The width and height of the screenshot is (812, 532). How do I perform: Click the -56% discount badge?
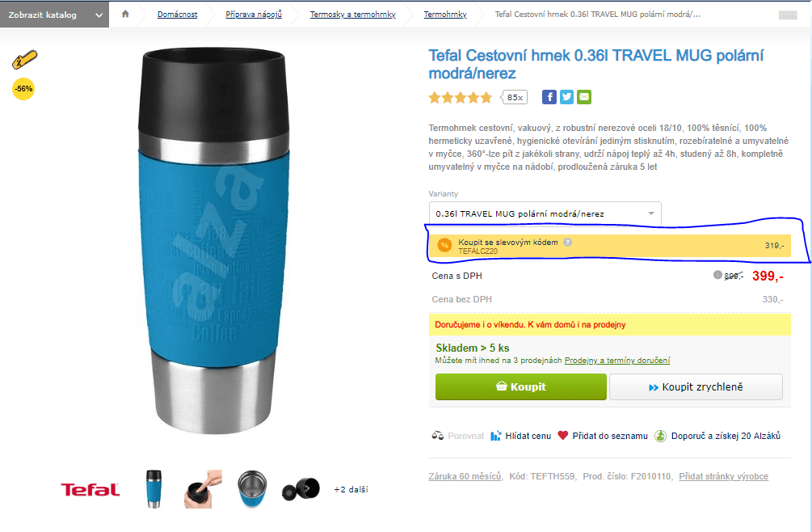pos(23,89)
